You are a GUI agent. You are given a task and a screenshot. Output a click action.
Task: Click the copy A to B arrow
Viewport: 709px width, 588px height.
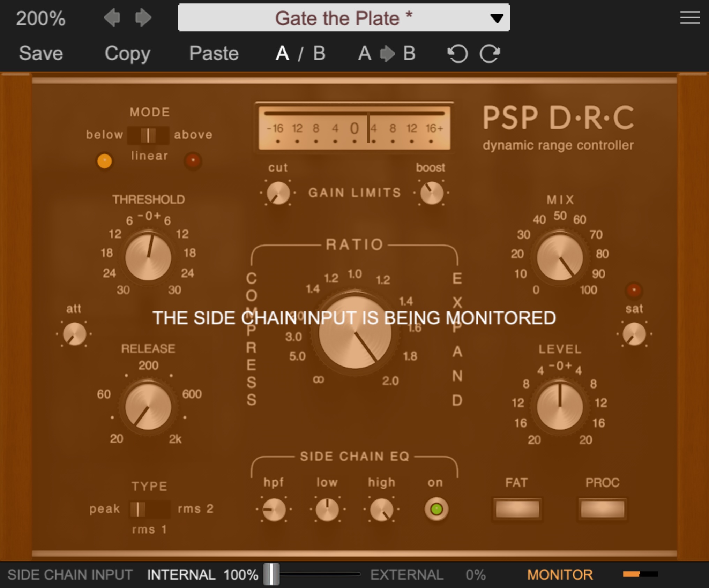coord(387,54)
